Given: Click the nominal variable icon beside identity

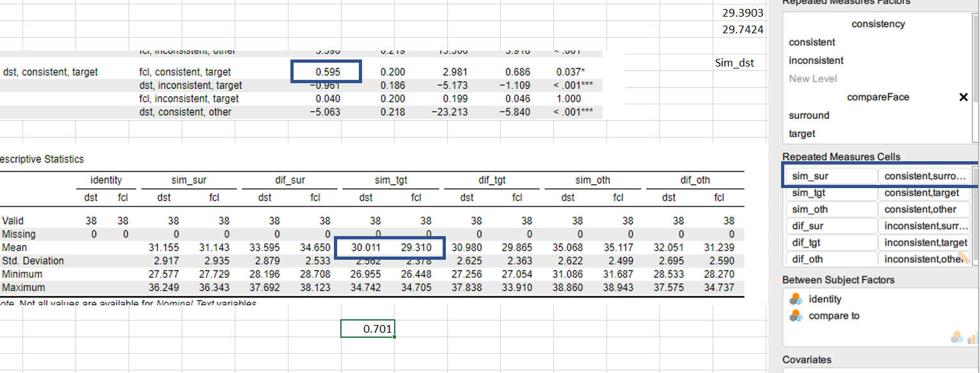Looking at the screenshot, I should (x=795, y=299).
